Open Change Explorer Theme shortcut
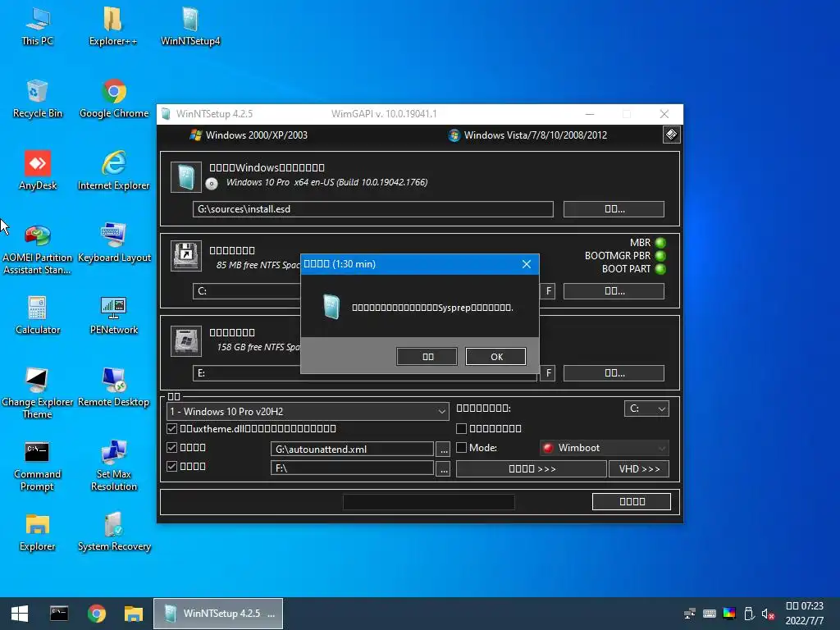 point(38,393)
